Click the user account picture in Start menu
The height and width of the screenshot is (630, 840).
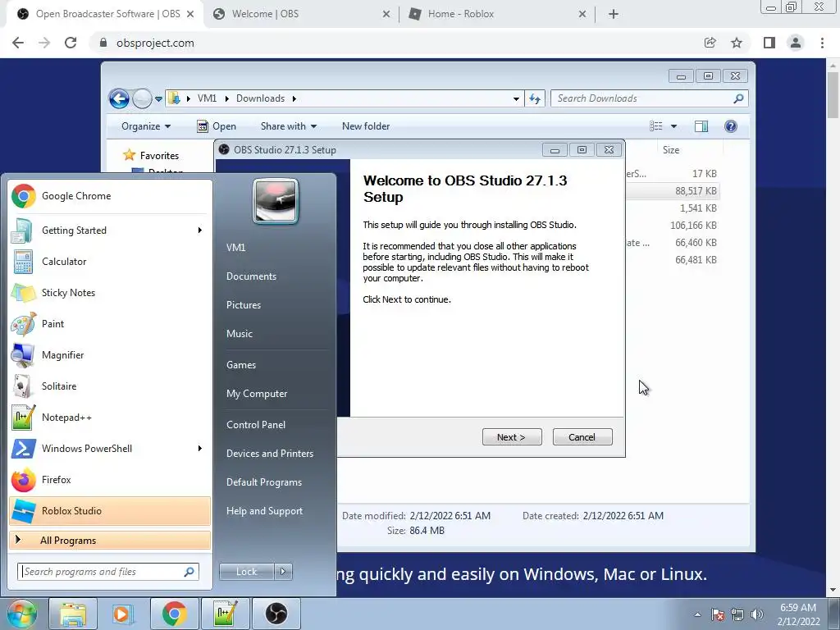click(276, 201)
